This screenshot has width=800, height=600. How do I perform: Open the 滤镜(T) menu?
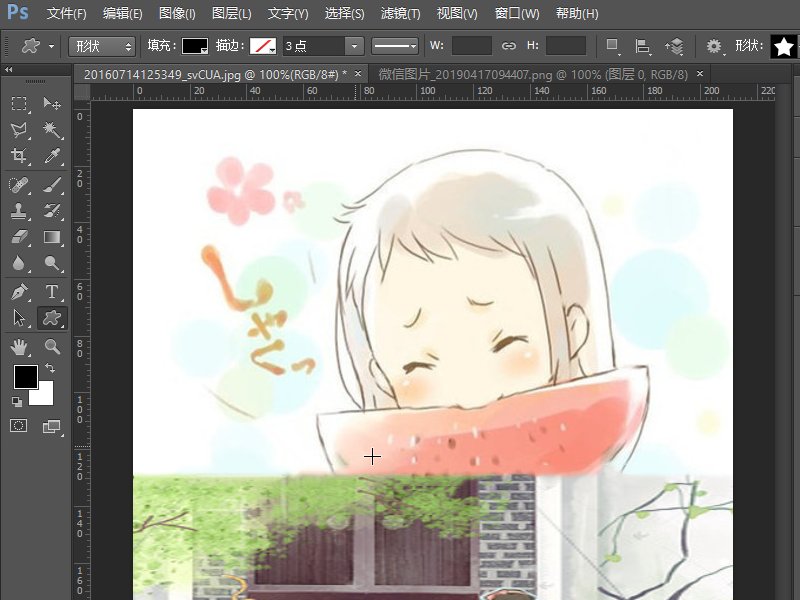click(401, 14)
